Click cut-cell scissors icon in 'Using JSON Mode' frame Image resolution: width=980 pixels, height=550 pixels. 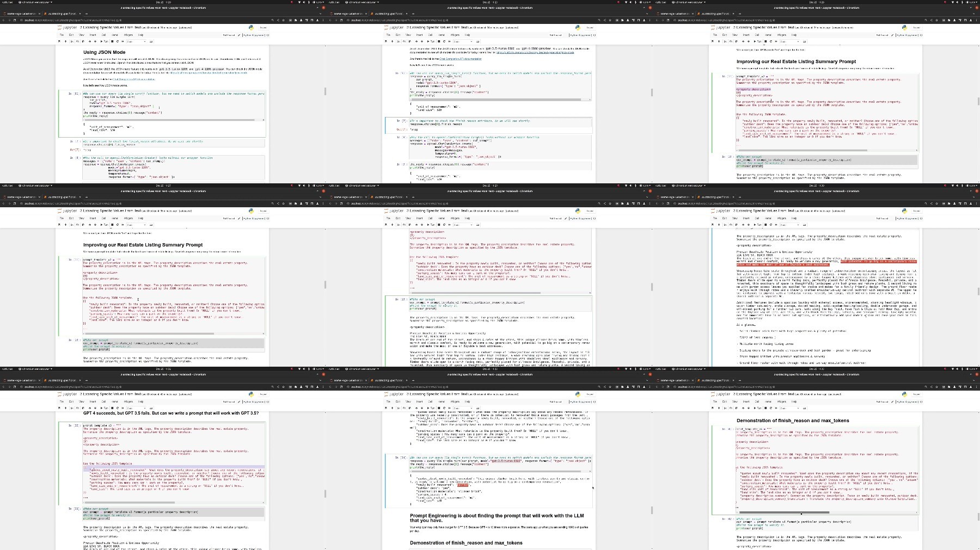coord(72,41)
